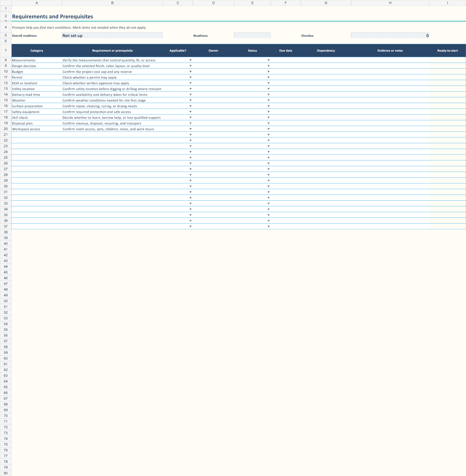
Task: Open Status dropdown for Delivery lead time
Action: point(268,95)
